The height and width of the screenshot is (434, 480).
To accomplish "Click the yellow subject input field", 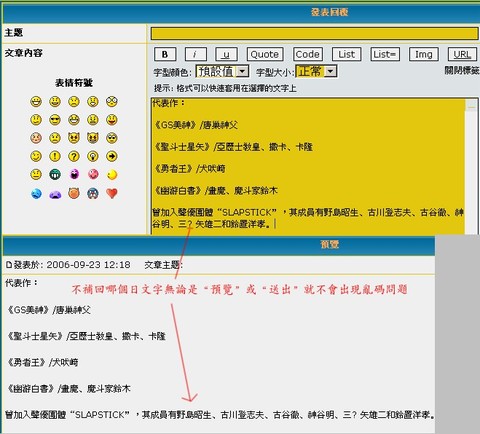I will pos(314,33).
